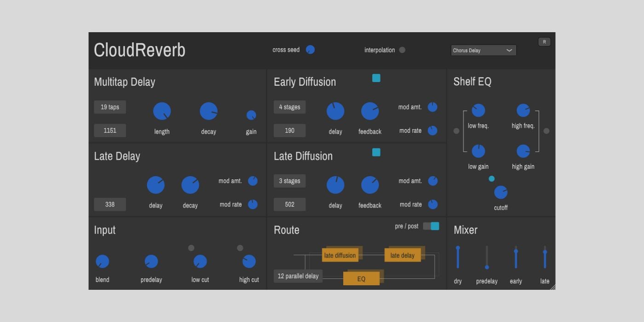Click the Shelf EQ cutoff knob

click(x=500, y=192)
